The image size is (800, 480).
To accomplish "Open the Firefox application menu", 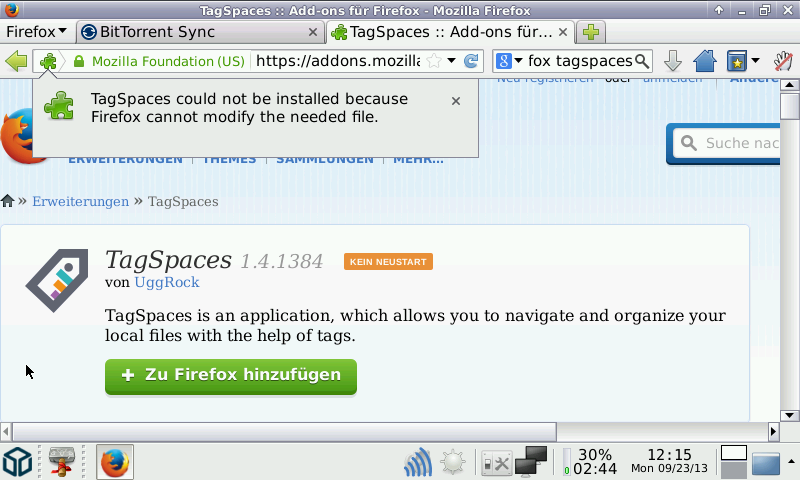I will click(36, 32).
